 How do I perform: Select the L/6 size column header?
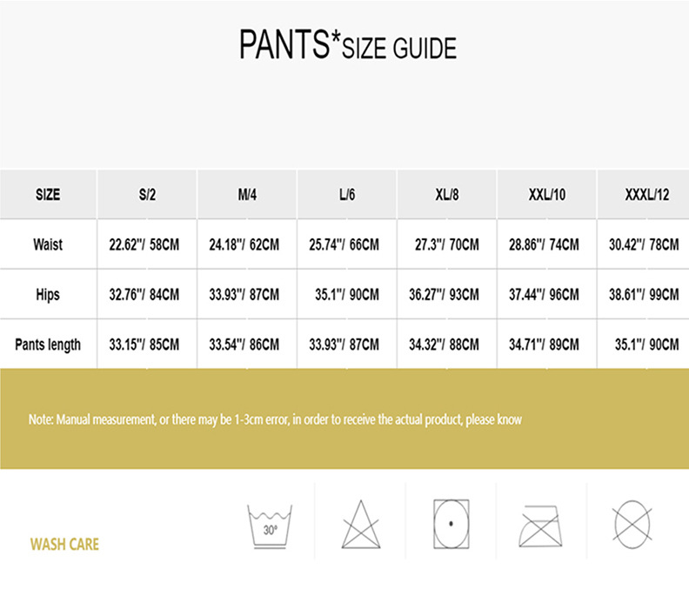click(x=347, y=195)
